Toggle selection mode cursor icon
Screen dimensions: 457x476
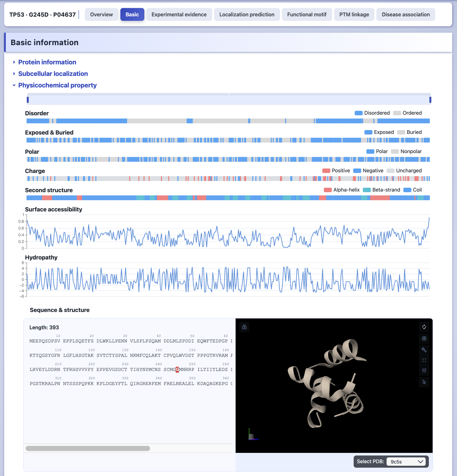[424, 382]
